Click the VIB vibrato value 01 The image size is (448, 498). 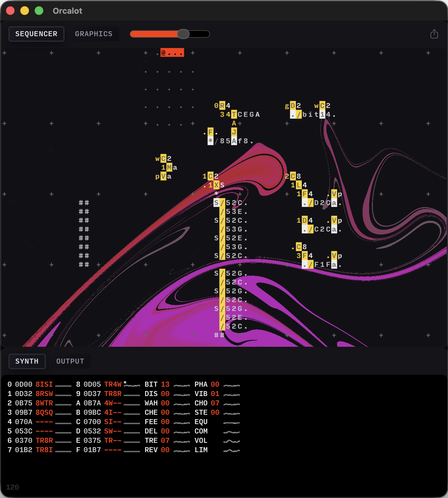coord(215,394)
